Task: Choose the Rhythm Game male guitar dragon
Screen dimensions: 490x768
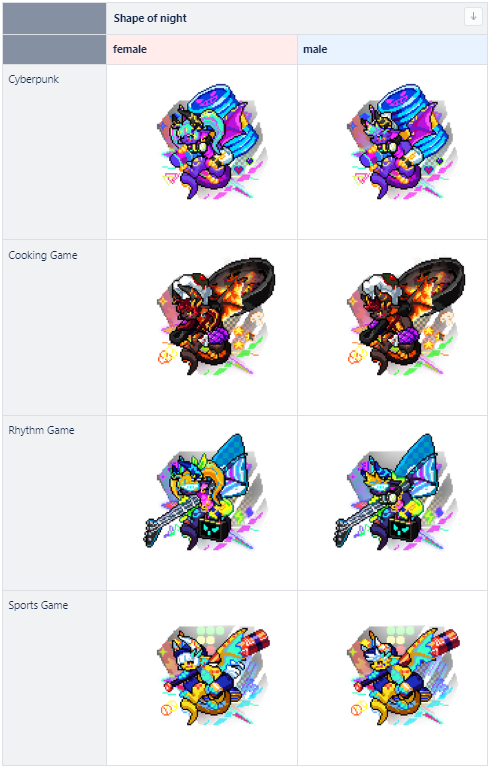Action: 395,492
